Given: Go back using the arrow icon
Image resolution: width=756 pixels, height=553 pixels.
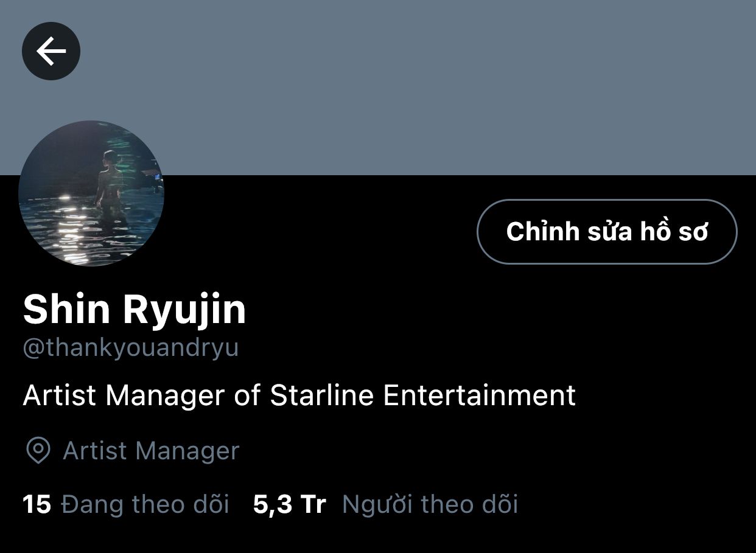Looking at the screenshot, I should (x=51, y=51).
